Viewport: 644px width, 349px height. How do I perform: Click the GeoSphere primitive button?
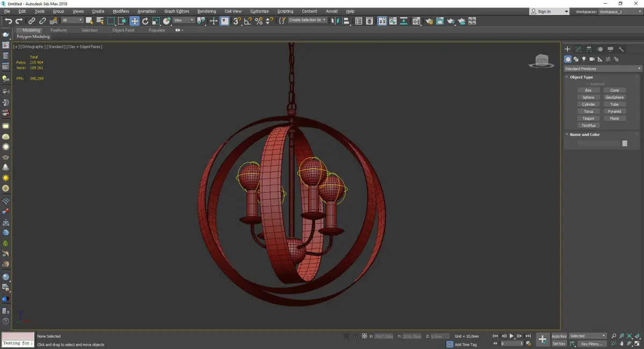(614, 97)
